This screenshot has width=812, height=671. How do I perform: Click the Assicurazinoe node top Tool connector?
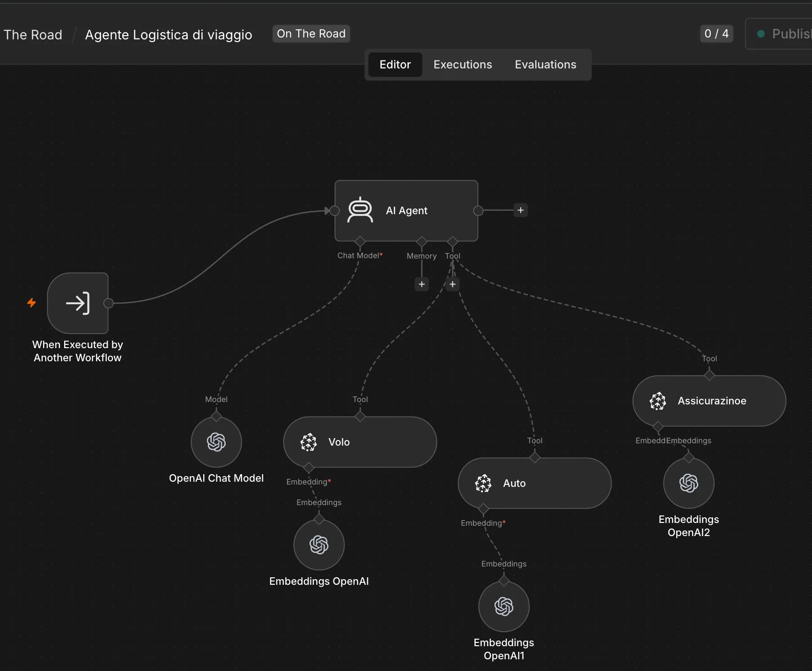tap(709, 375)
